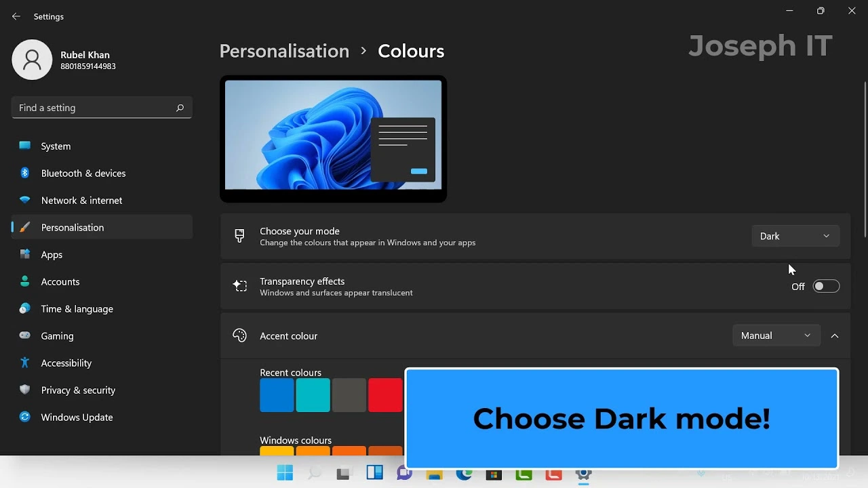Open the Widgets panel from taskbar
868x488 pixels.
coord(374,473)
